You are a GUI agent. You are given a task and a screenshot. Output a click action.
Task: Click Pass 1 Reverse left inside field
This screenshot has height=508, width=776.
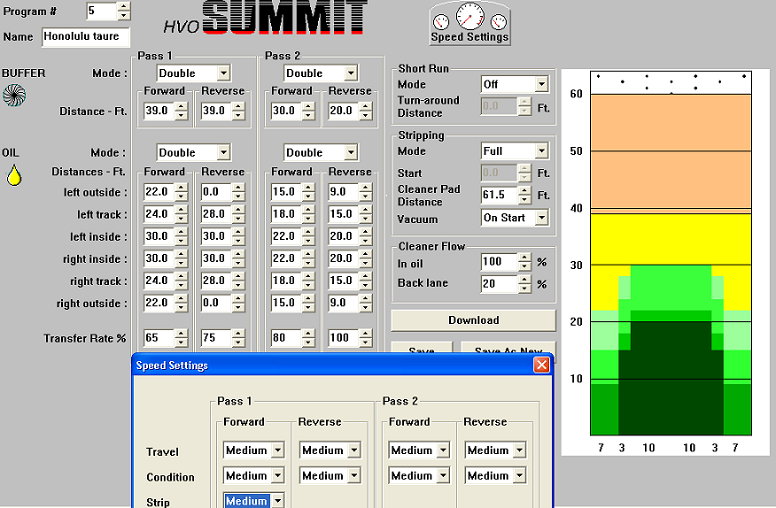[216, 236]
